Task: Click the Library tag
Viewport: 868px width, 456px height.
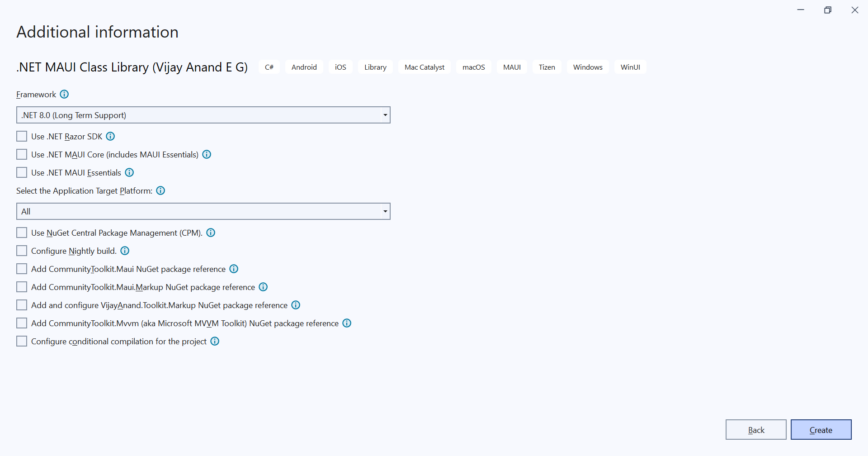Action: pos(375,67)
